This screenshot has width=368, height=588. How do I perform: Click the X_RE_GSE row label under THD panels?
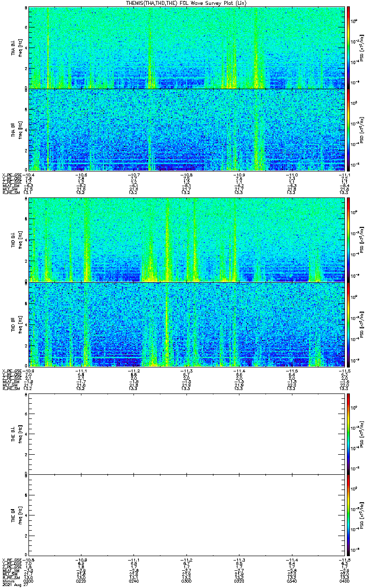(x=12, y=370)
